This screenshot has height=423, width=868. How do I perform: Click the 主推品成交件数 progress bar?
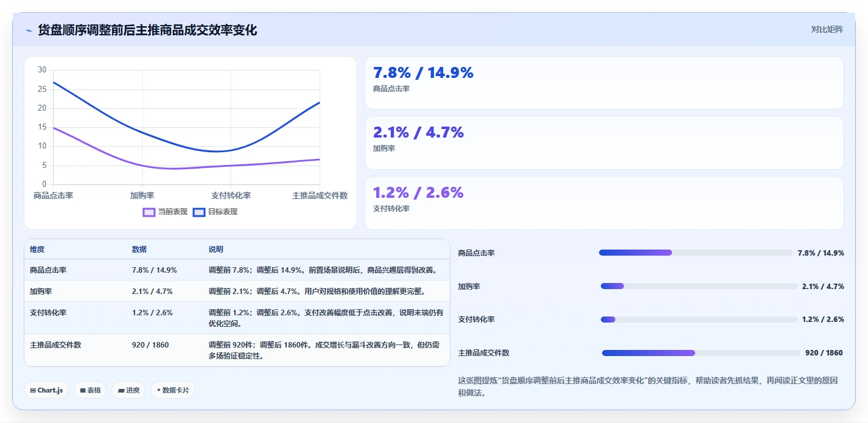[701, 353]
